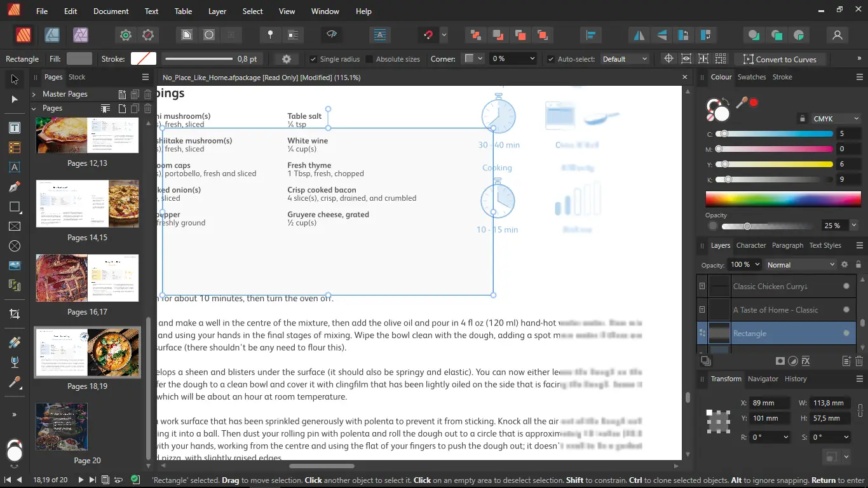The image size is (868, 488).
Task: Select the Vector Crop tool
Action: (x=14, y=313)
